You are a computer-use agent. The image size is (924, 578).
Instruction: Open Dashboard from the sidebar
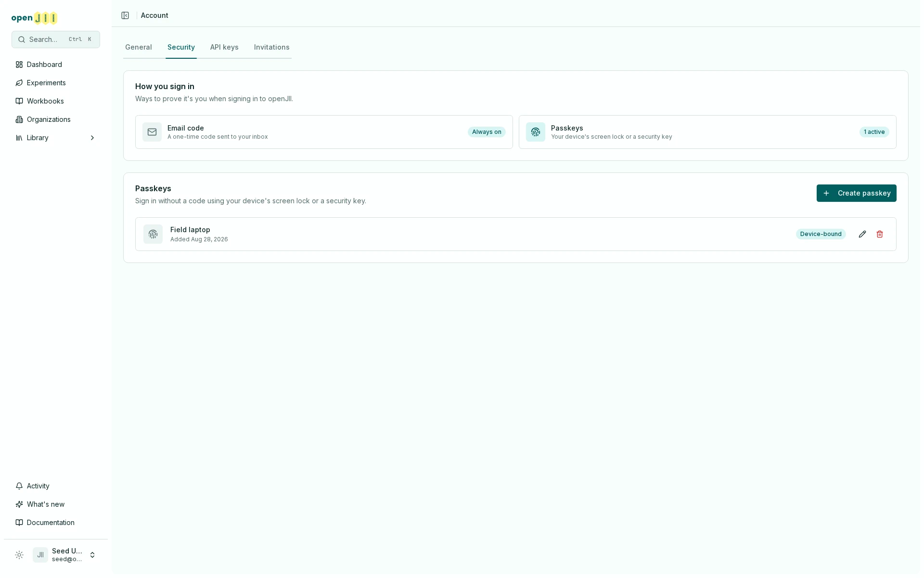(56, 65)
